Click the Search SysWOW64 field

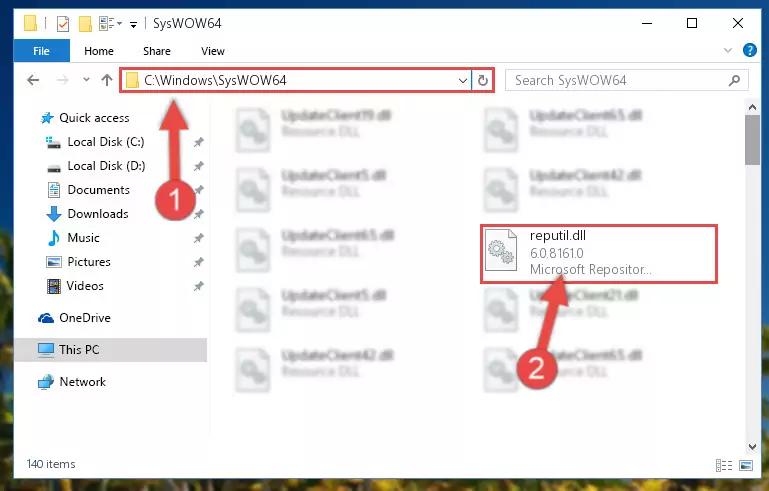point(627,80)
